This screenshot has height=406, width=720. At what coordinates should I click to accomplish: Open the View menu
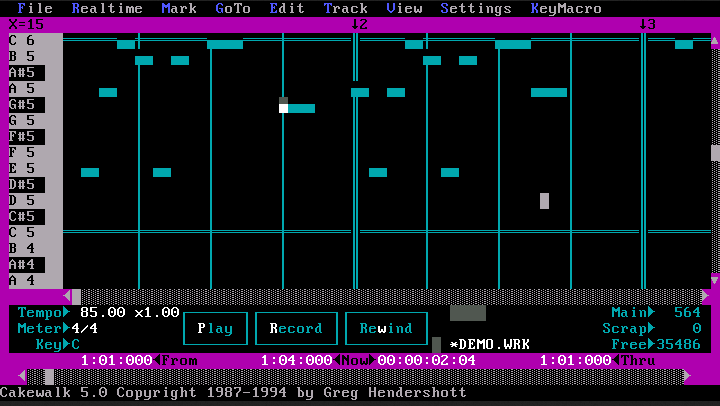point(404,8)
